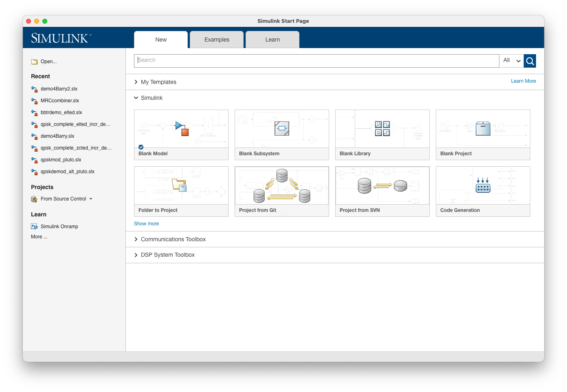Select the Blank Project label

click(x=456, y=154)
